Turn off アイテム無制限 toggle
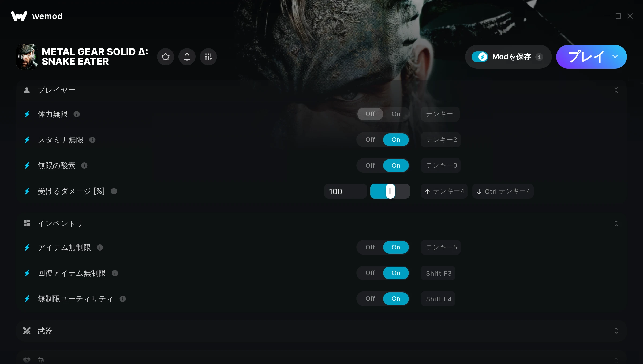Viewport: 643px width, 364px height. (x=370, y=247)
